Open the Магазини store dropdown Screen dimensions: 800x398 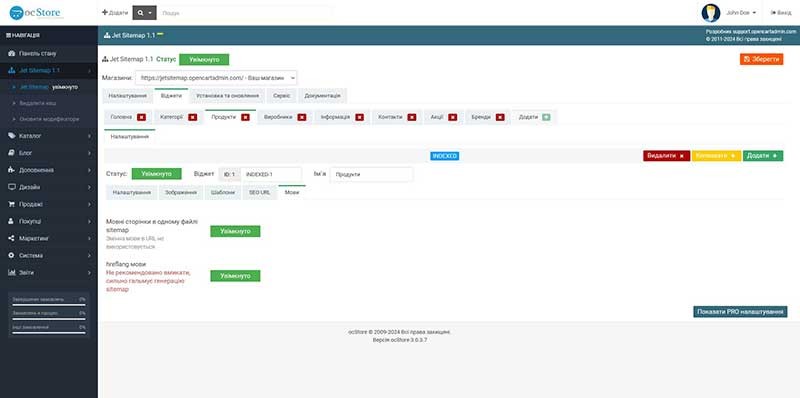(x=216, y=78)
